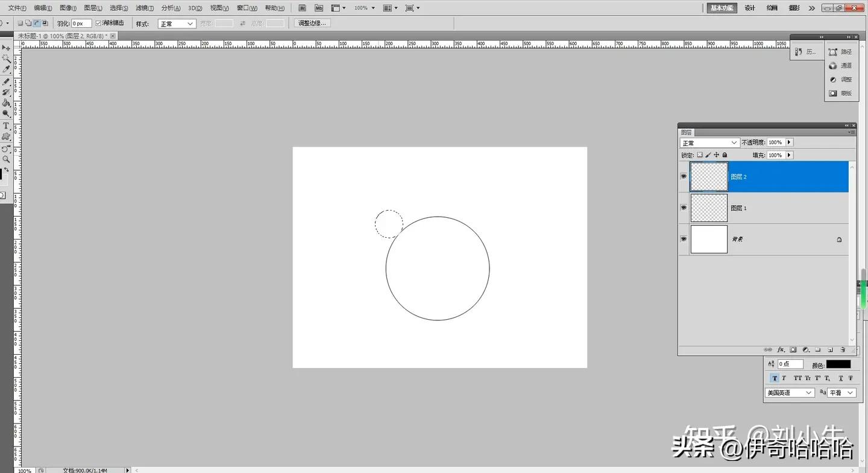Expand the 美国英语 language dropdown
868x473 pixels.
pos(790,393)
